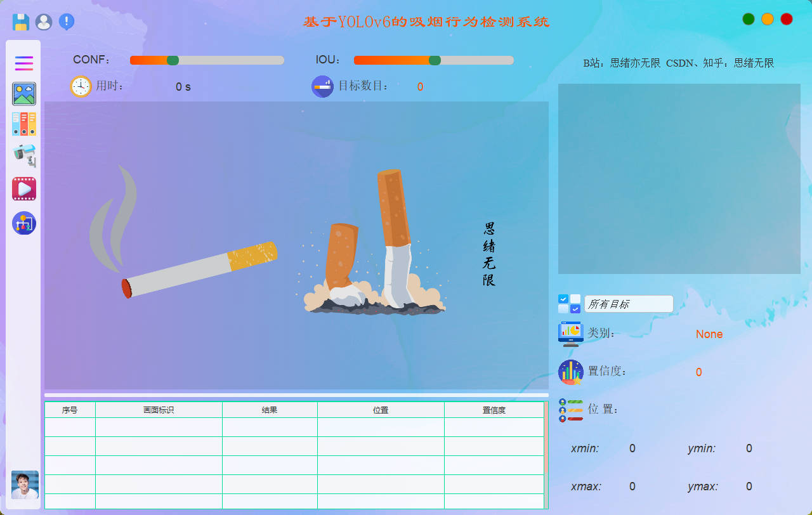
Task: Open the folder batch files icon
Action: coord(24,124)
